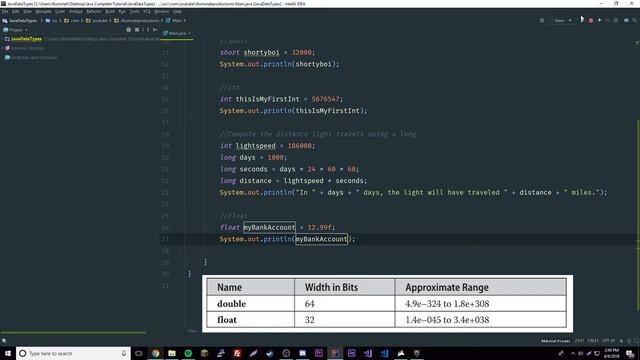
Task: Click the project structure icon
Action: click(626, 20)
